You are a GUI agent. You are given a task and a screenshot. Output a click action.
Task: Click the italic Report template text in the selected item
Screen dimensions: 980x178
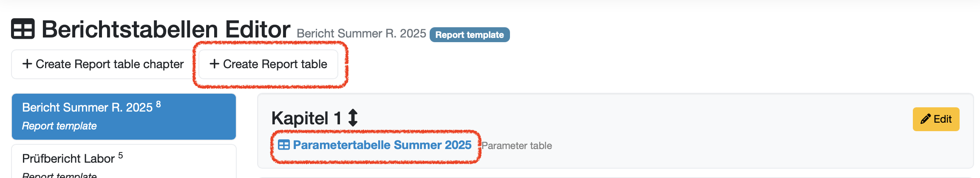point(59,126)
